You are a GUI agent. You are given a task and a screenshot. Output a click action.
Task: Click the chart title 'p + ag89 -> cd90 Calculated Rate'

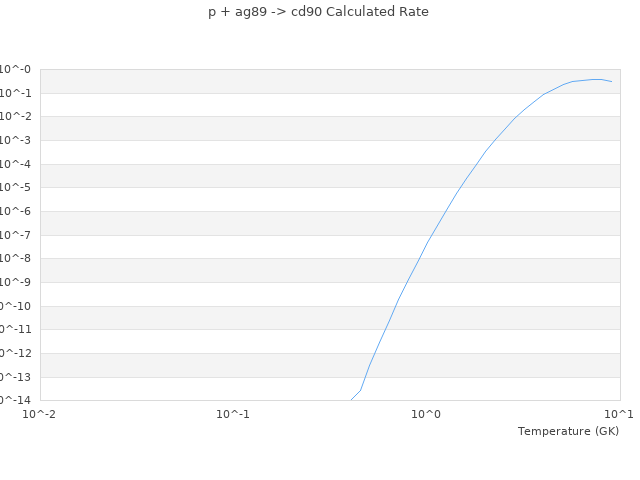tap(318, 12)
